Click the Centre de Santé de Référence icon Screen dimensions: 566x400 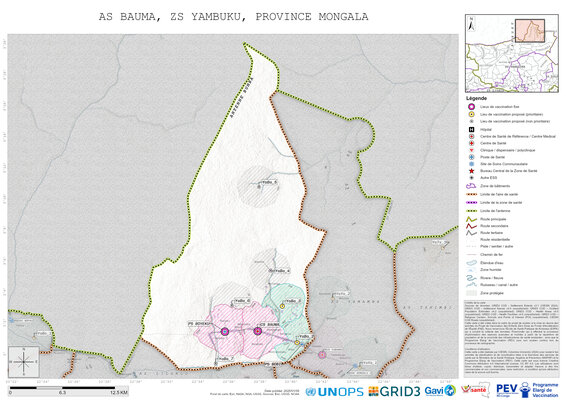point(471,136)
